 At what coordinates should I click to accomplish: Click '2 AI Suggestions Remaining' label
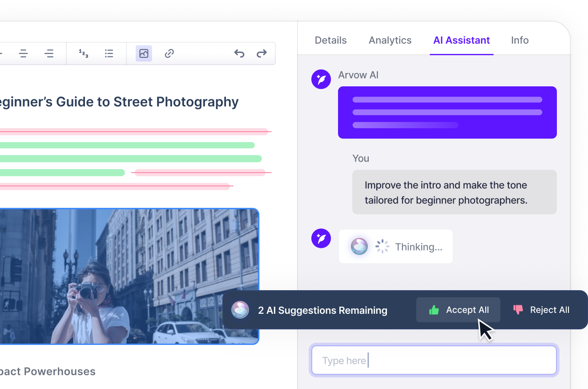coord(323,310)
